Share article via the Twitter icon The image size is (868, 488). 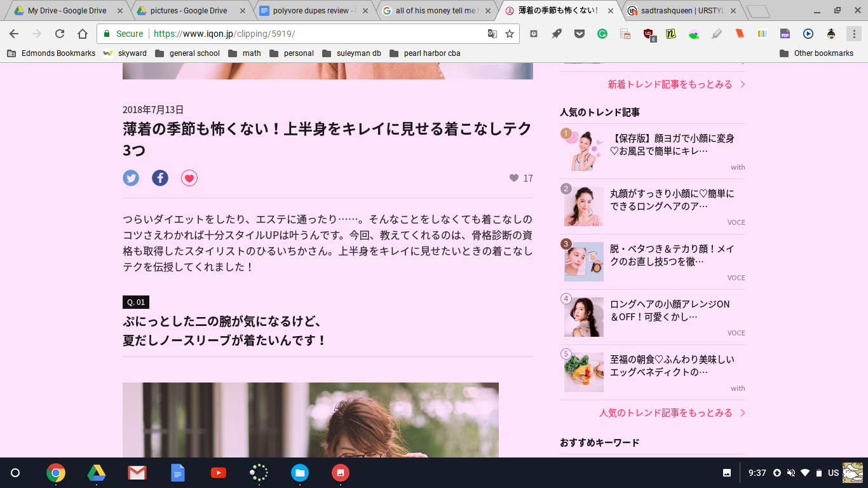[131, 178]
